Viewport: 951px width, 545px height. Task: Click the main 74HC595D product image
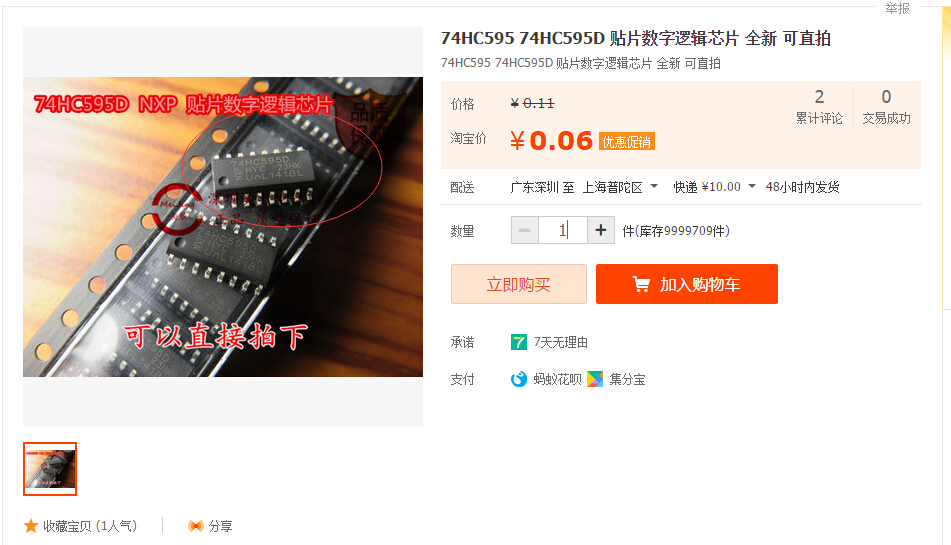tap(223, 227)
